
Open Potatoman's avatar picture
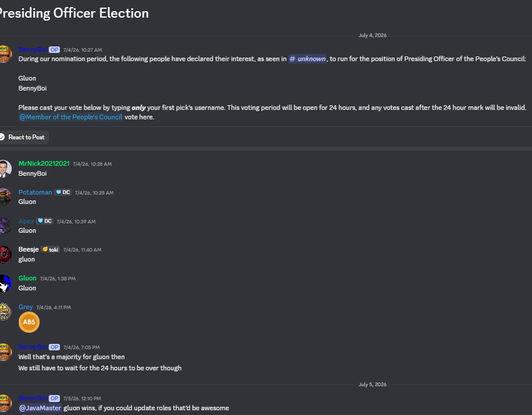pos(5,197)
